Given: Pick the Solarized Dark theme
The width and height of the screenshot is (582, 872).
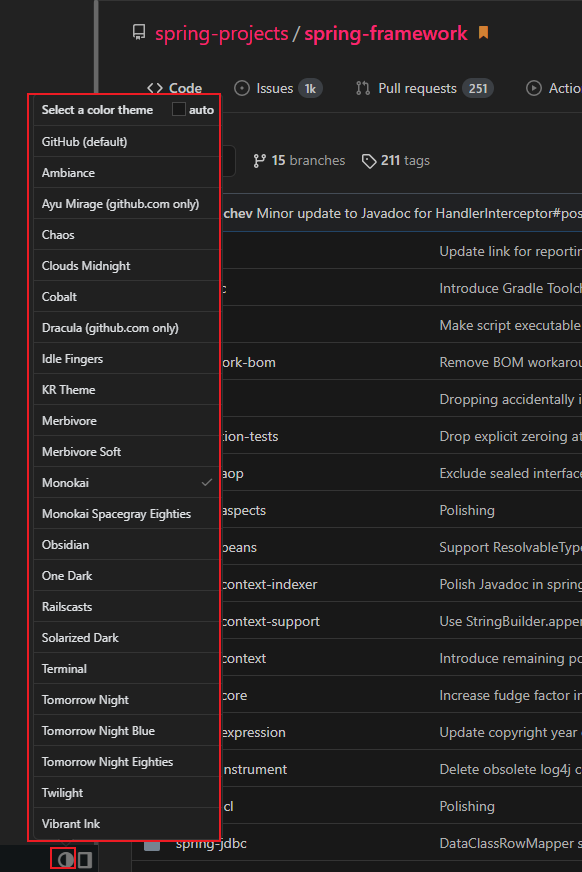Looking at the screenshot, I should (126, 637).
